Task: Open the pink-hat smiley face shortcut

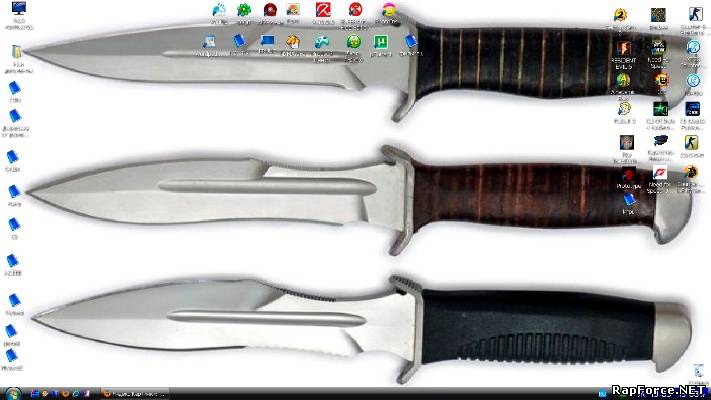Action: [x=388, y=10]
